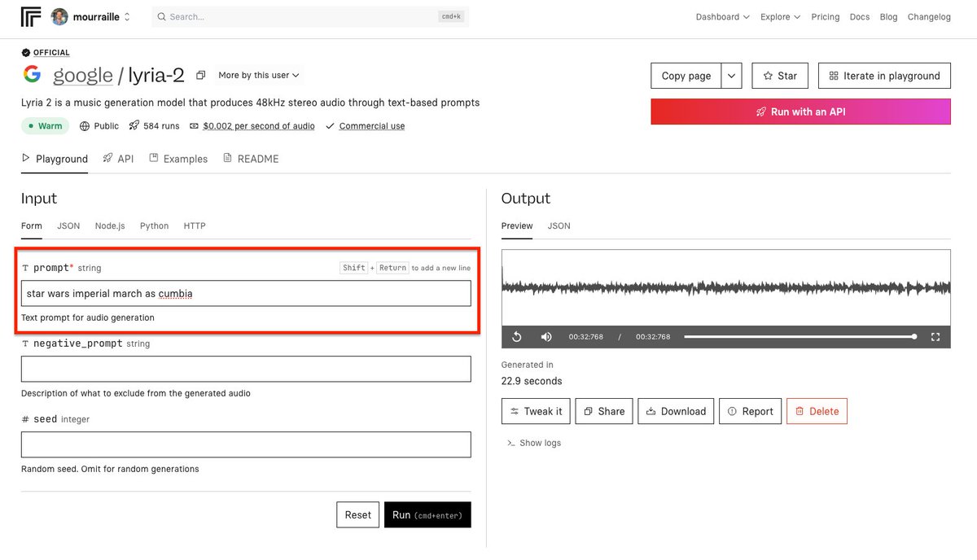Open $0.002 per second of audio link
The image size is (977, 560).
pos(259,126)
